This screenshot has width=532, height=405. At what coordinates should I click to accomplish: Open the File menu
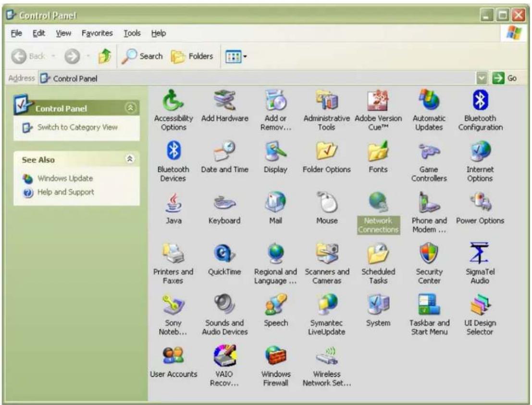click(16, 33)
